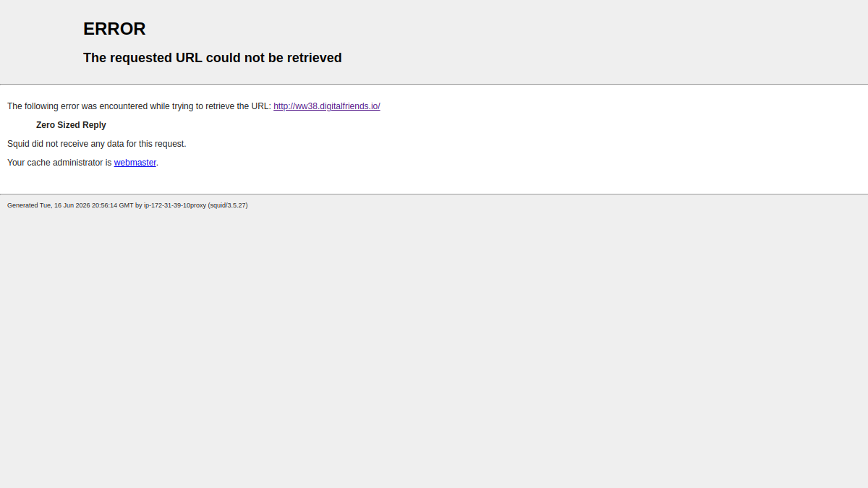Click the word 'URL:' before the link

[261, 106]
